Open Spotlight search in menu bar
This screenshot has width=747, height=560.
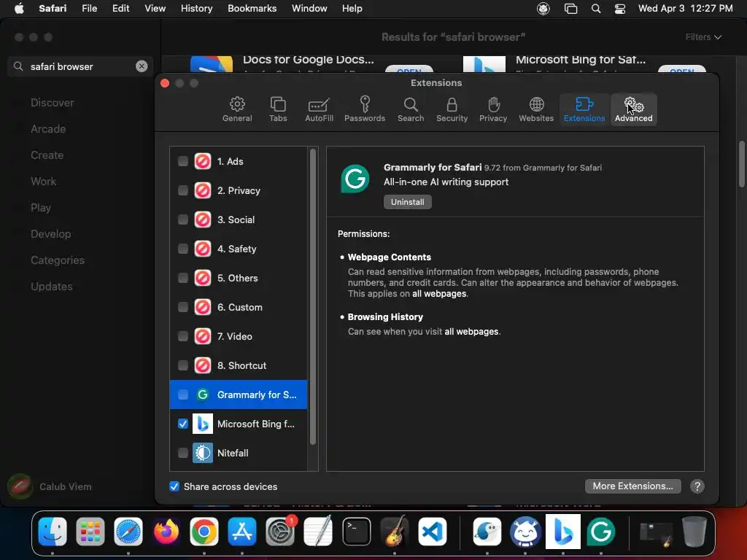595,9
